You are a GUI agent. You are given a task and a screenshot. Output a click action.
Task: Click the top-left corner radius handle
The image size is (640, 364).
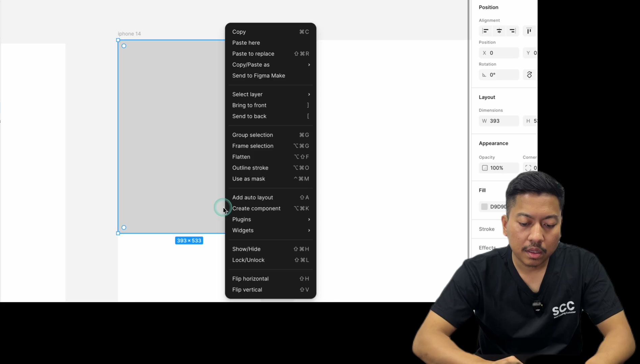tap(124, 46)
